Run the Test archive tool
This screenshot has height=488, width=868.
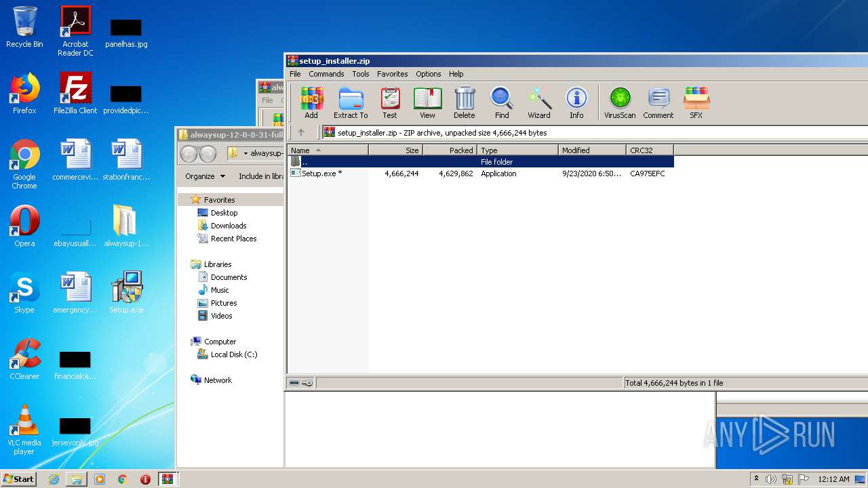pos(390,103)
